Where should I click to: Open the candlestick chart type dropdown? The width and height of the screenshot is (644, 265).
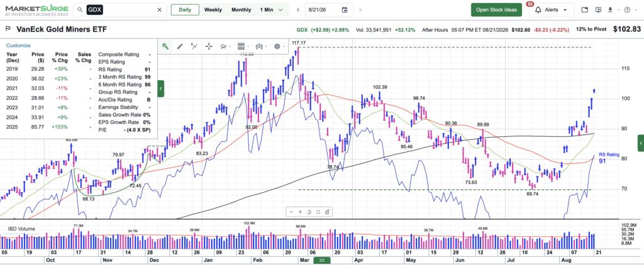pos(261,46)
